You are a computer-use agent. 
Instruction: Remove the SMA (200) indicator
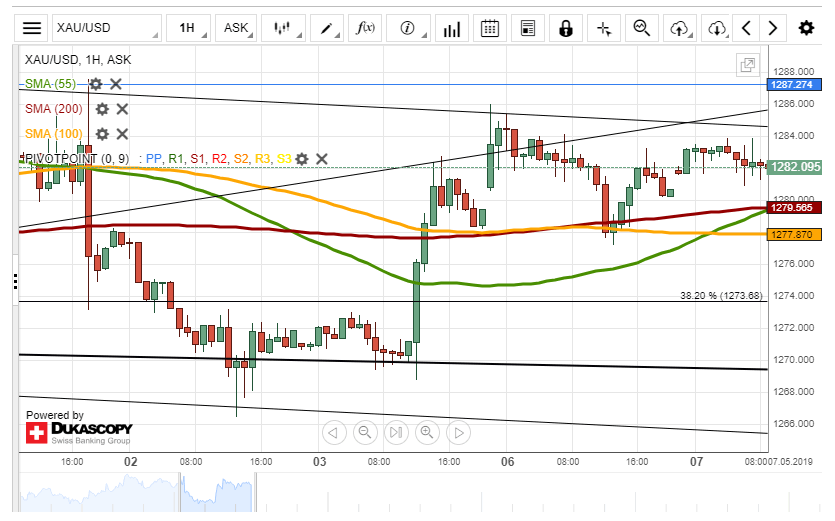(122, 109)
